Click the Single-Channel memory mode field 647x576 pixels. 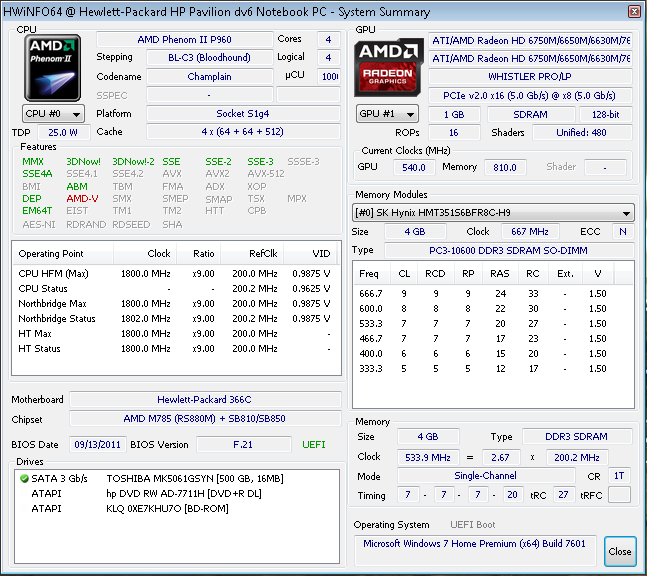point(486,476)
